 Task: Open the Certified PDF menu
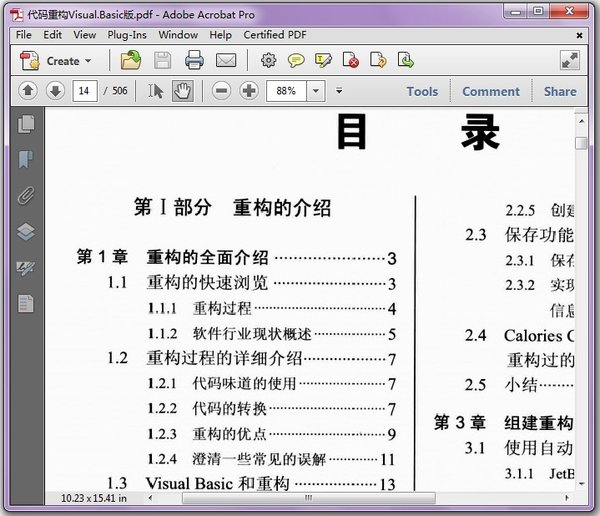pyautogui.click(x=275, y=35)
